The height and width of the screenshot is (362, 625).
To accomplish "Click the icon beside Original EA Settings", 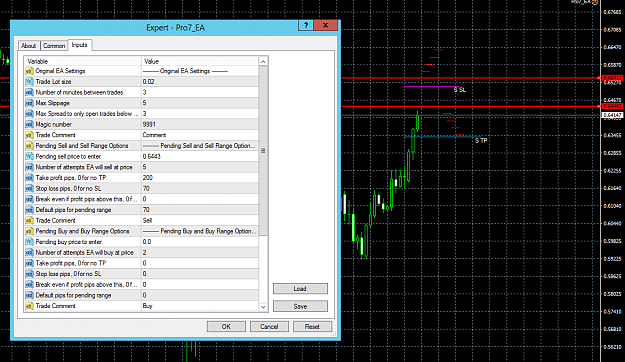I will tap(29, 71).
